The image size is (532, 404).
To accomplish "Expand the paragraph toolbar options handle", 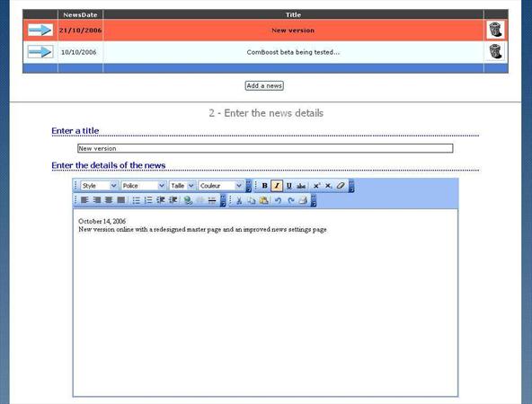I will click(223, 200).
